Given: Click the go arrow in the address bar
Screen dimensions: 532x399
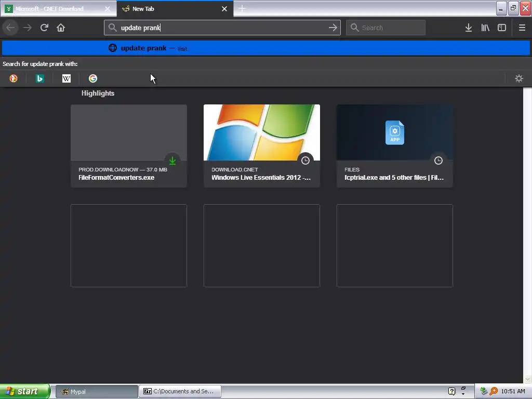Looking at the screenshot, I should pos(333,28).
